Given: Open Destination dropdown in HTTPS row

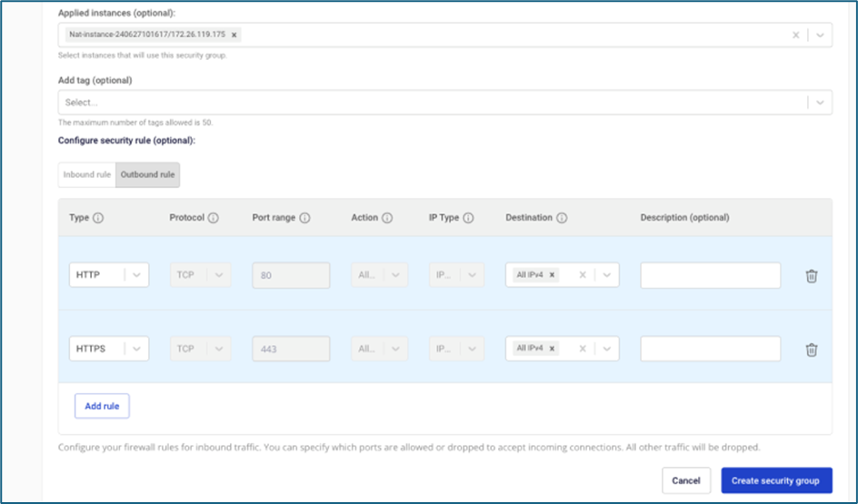Looking at the screenshot, I should [606, 349].
